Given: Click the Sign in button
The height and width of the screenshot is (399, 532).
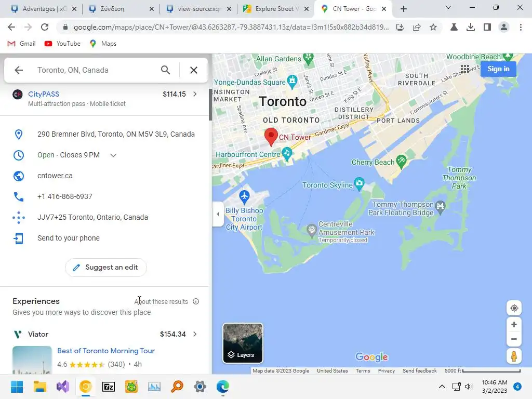Looking at the screenshot, I should click(x=498, y=69).
